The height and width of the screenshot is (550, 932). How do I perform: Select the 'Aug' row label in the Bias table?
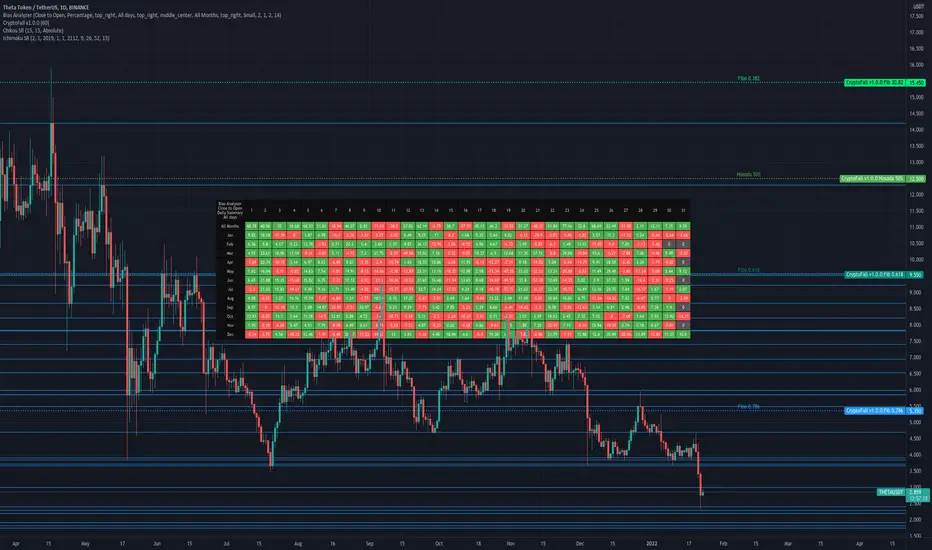tap(230, 298)
